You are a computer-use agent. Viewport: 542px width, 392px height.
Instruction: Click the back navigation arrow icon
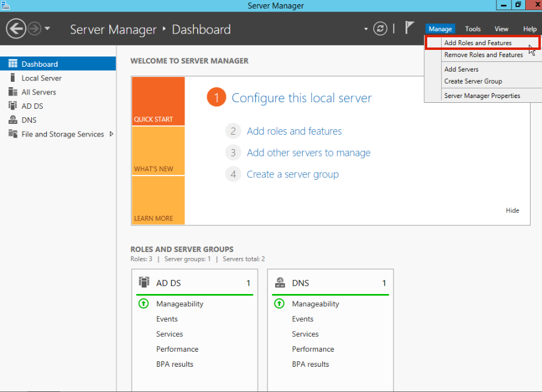(x=16, y=28)
